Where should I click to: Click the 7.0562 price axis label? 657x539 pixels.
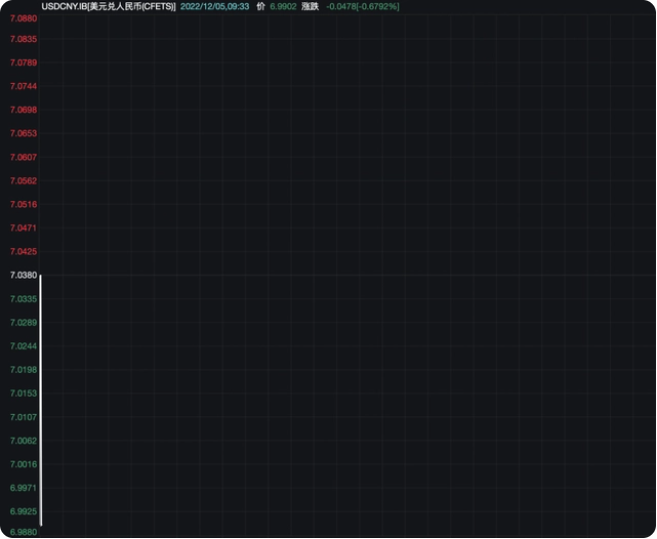pos(23,181)
